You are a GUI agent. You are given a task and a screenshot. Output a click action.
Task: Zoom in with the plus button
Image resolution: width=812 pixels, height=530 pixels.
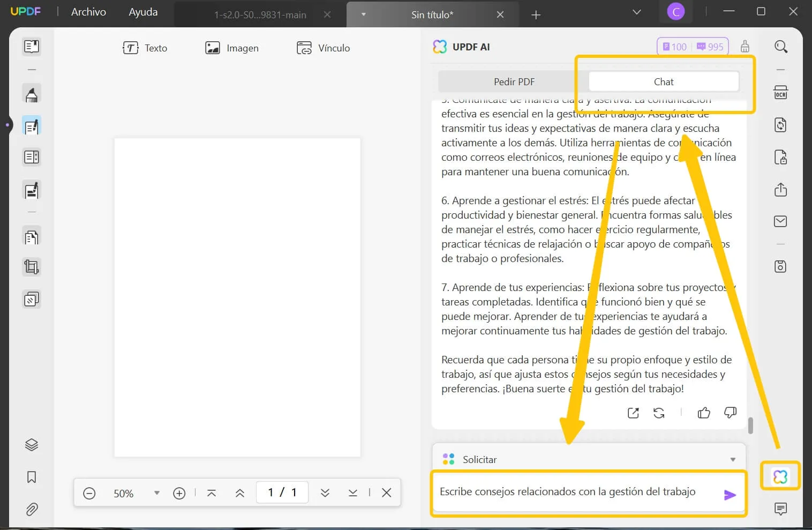179,493
